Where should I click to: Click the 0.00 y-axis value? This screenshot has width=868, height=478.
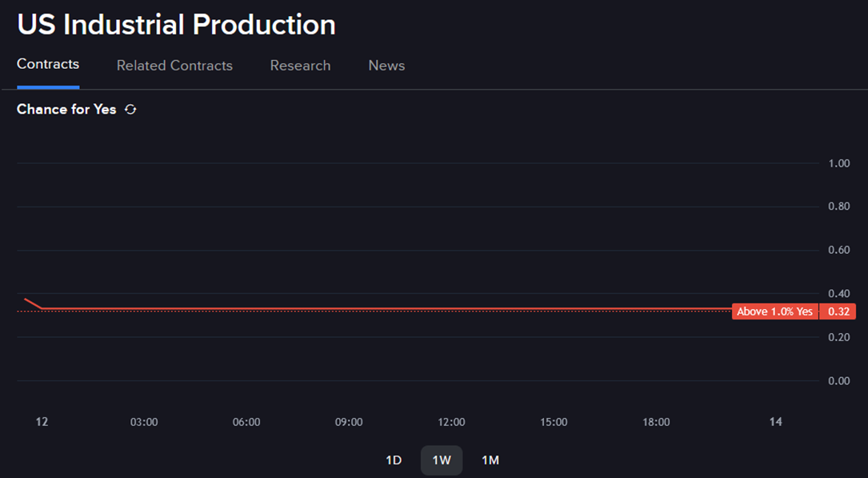point(838,381)
